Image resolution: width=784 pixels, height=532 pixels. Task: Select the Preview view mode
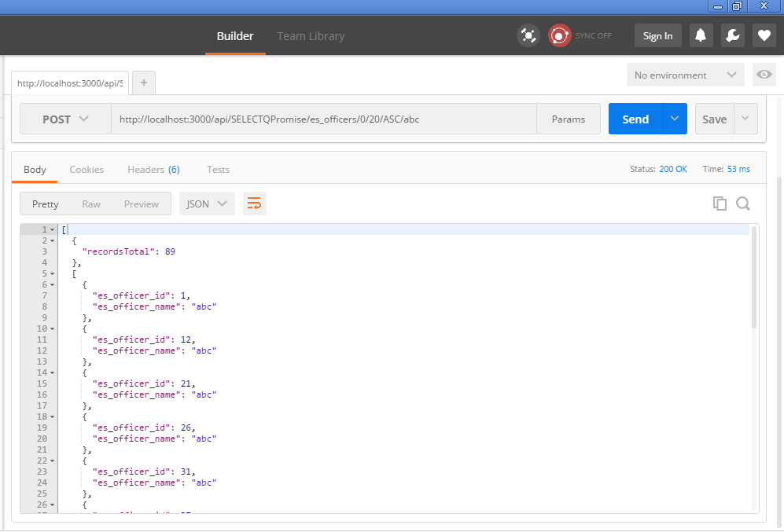pos(142,204)
